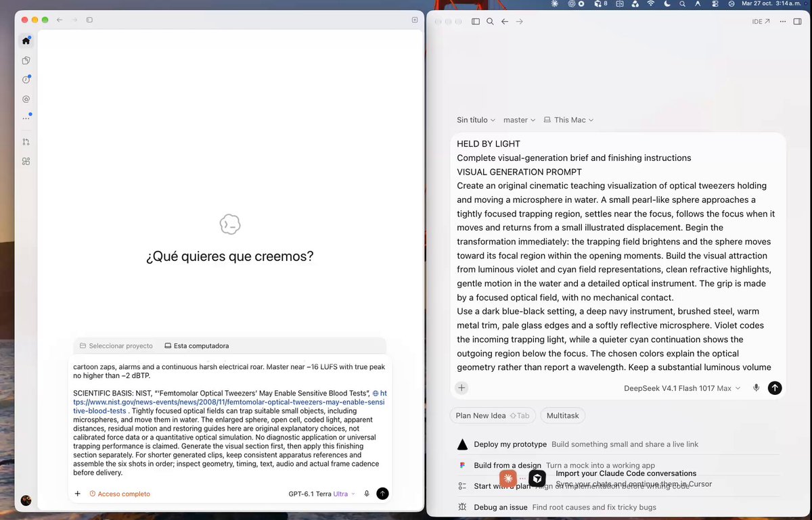Image resolution: width=812 pixels, height=520 pixels.
Task: Select the Seleccionar proyecto tab
Action: tap(116, 346)
